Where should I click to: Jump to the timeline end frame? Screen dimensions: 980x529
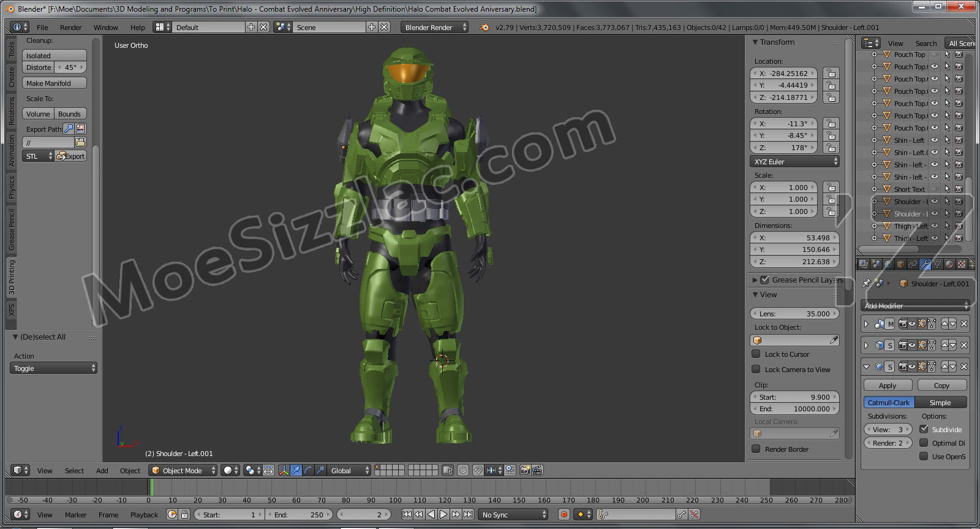click(x=469, y=515)
